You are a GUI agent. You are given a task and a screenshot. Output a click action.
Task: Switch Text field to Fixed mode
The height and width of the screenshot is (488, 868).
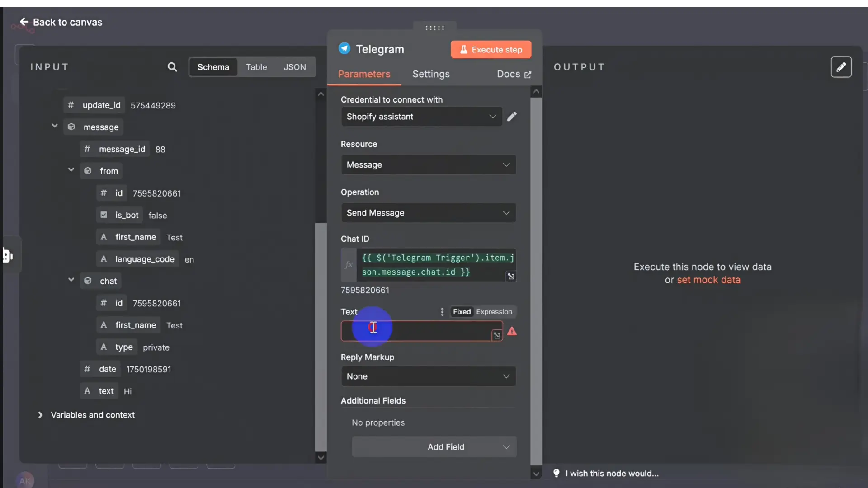(x=462, y=312)
